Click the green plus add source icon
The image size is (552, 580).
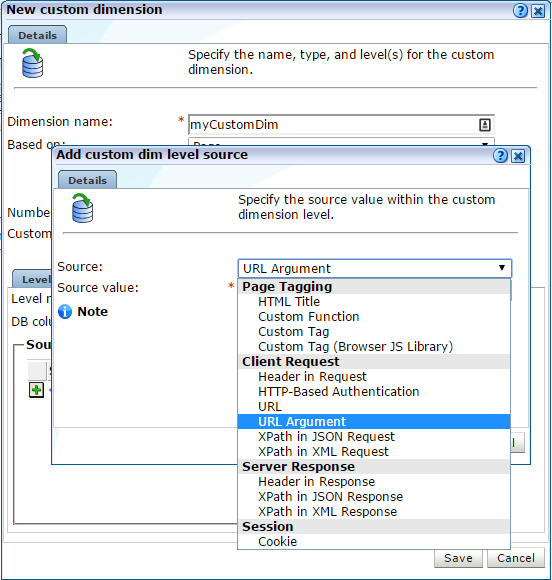[36, 390]
